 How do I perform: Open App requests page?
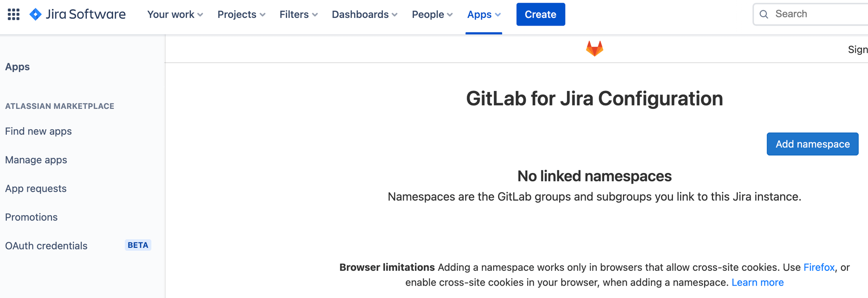(x=36, y=188)
